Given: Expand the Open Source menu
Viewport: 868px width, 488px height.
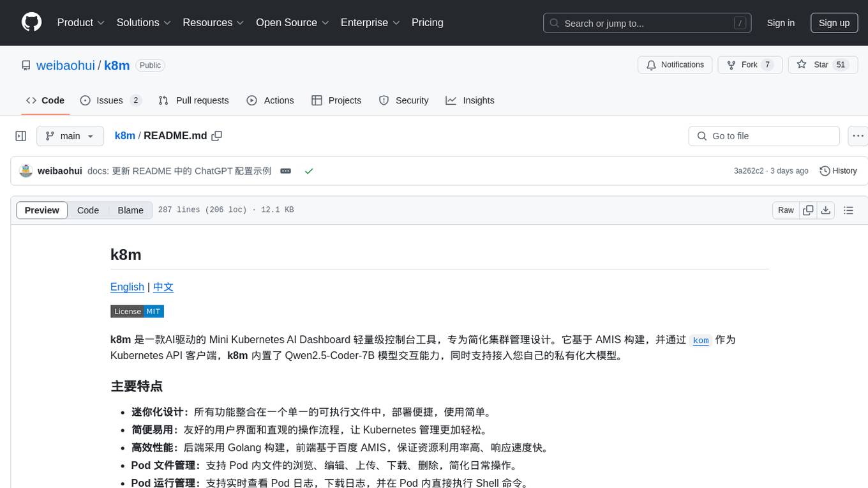Looking at the screenshot, I should 292,22.
